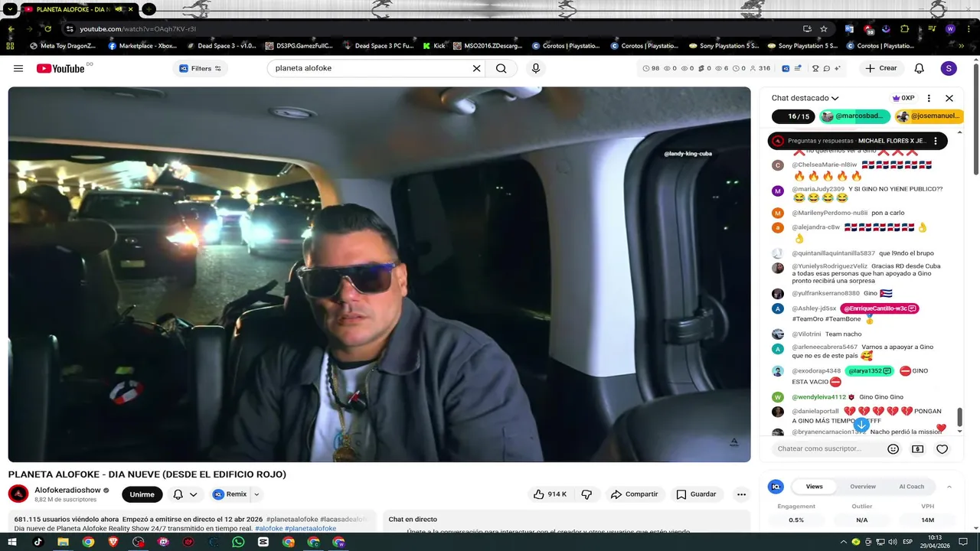The image size is (980, 551).
Task: Like the video showing 914 K
Action: pos(550,494)
